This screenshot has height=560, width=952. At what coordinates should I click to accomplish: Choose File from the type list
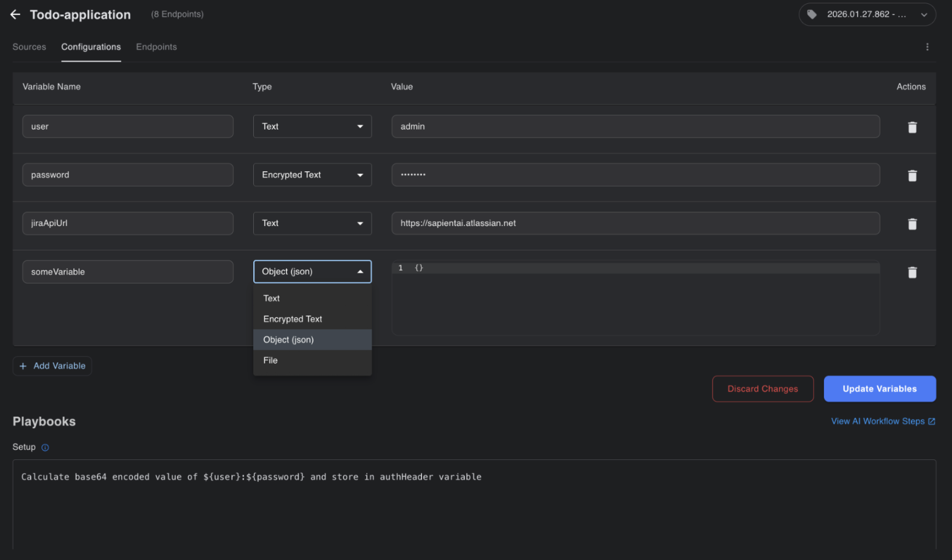click(270, 360)
